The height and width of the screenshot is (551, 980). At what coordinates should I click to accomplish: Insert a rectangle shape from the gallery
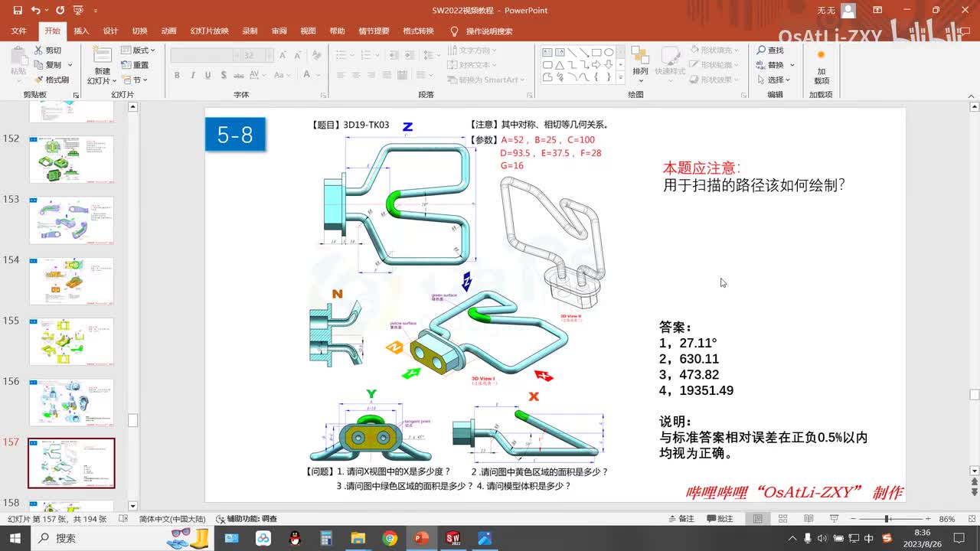[596, 52]
